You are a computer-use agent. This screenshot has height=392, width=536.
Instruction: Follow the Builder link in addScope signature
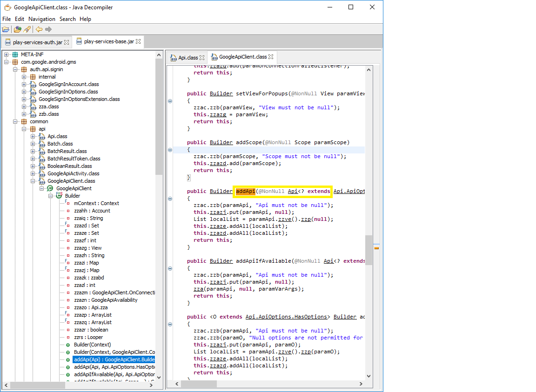pos(221,142)
